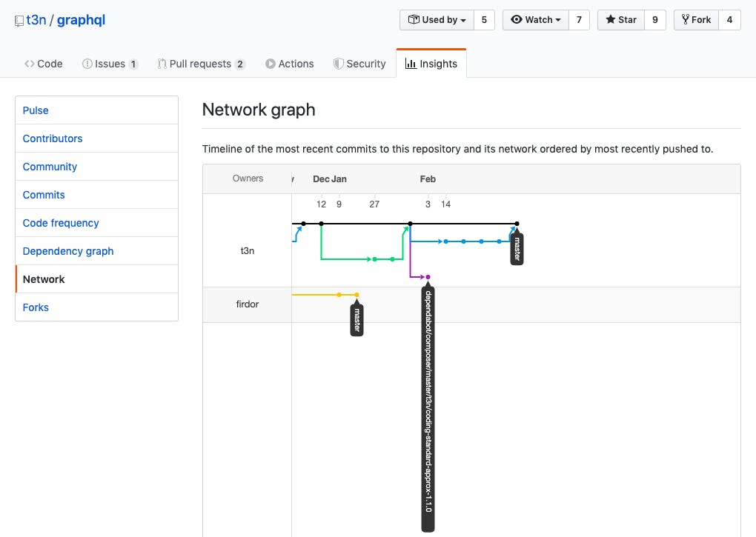The height and width of the screenshot is (537, 756).
Task: Open Pulse in the Insights sidebar
Action: pos(97,110)
